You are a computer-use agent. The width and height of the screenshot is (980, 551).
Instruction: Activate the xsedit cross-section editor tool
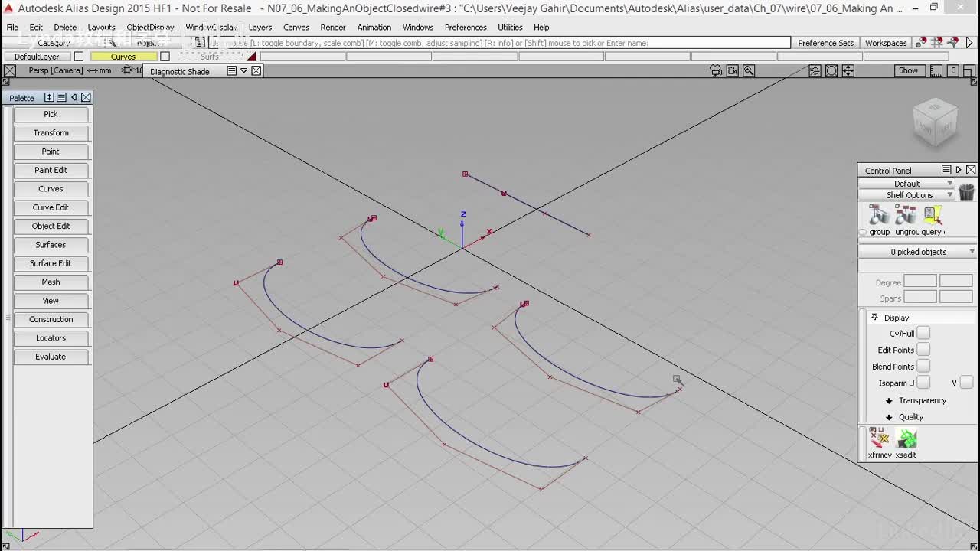coord(906,438)
